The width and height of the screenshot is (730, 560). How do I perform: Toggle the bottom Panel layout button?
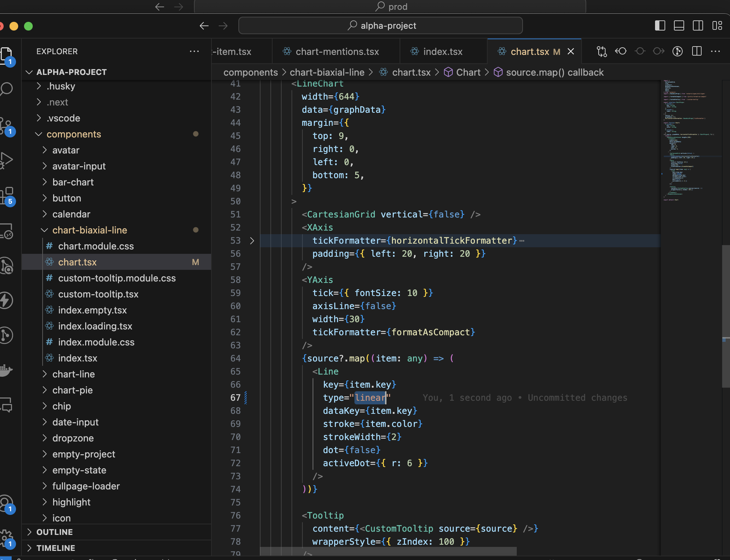pos(679,26)
